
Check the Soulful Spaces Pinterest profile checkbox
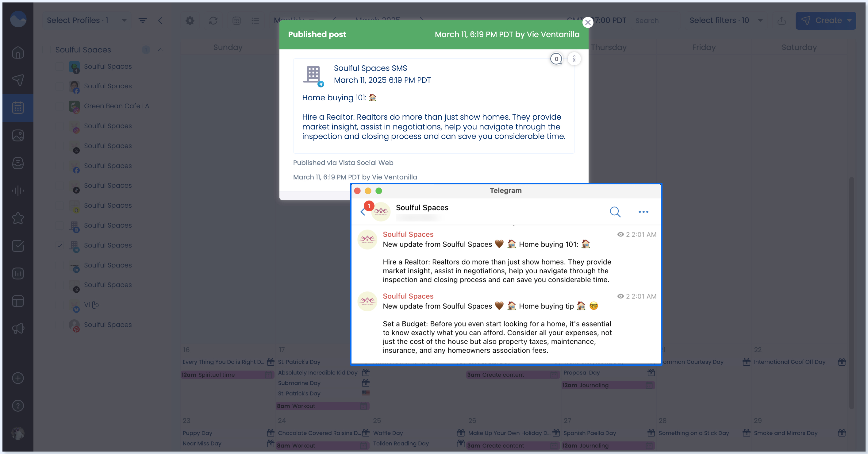click(59, 325)
